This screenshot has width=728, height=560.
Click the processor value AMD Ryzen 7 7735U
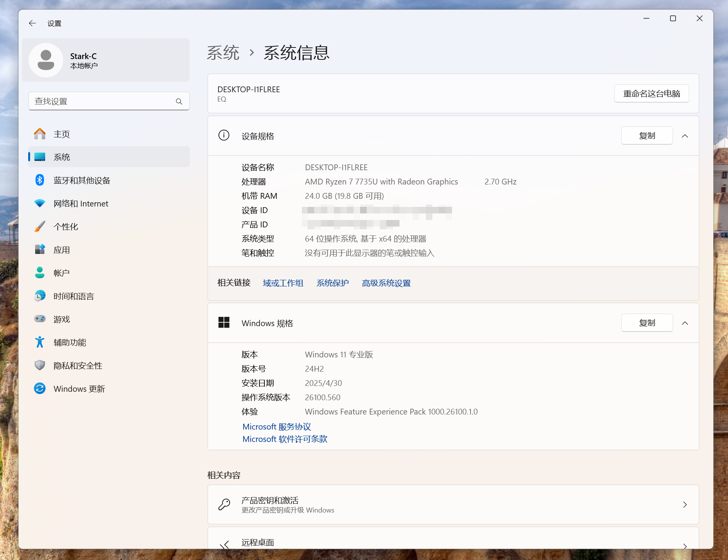point(381,181)
